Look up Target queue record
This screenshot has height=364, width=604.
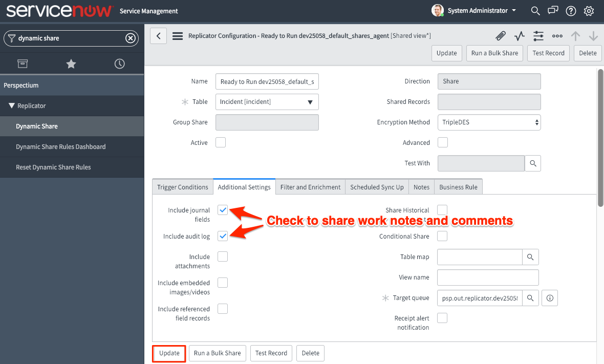click(530, 298)
